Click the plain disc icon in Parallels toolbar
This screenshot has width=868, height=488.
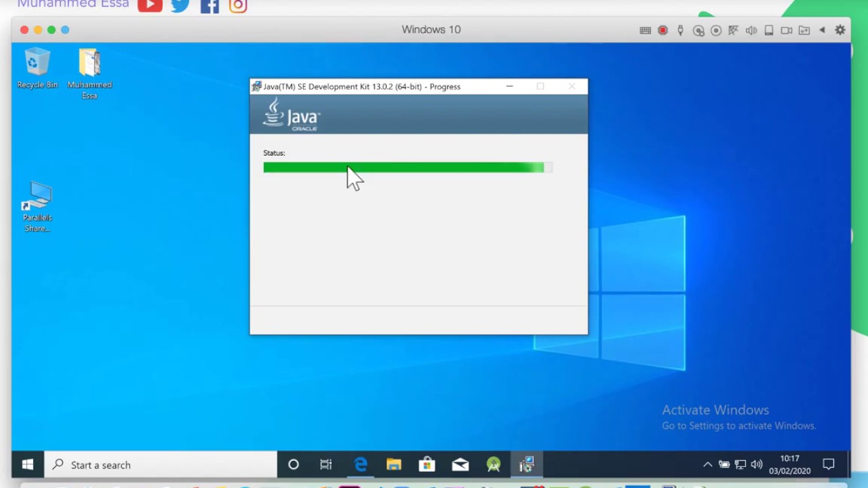pyautogui.click(x=716, y=30)
